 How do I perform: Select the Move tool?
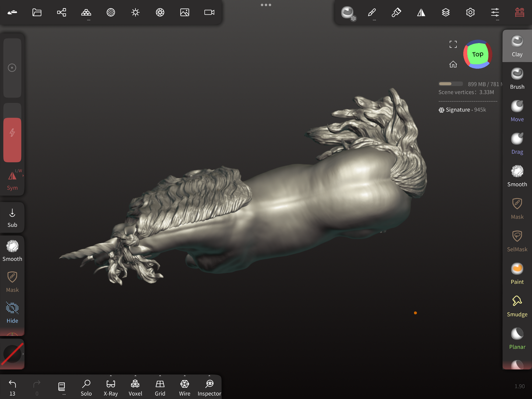pos(517,111)
